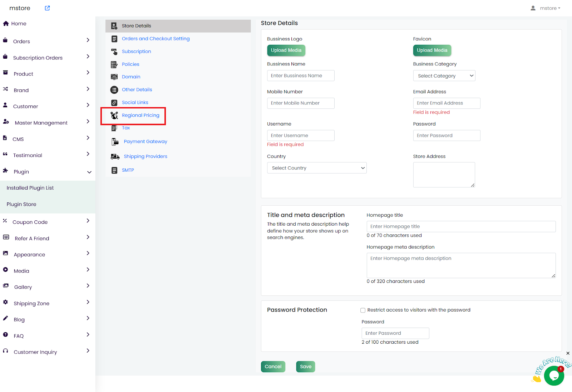Click the Policies icon
Viewport: 572px width, 392px height.
pyautogui.click(x=114, y=64)
